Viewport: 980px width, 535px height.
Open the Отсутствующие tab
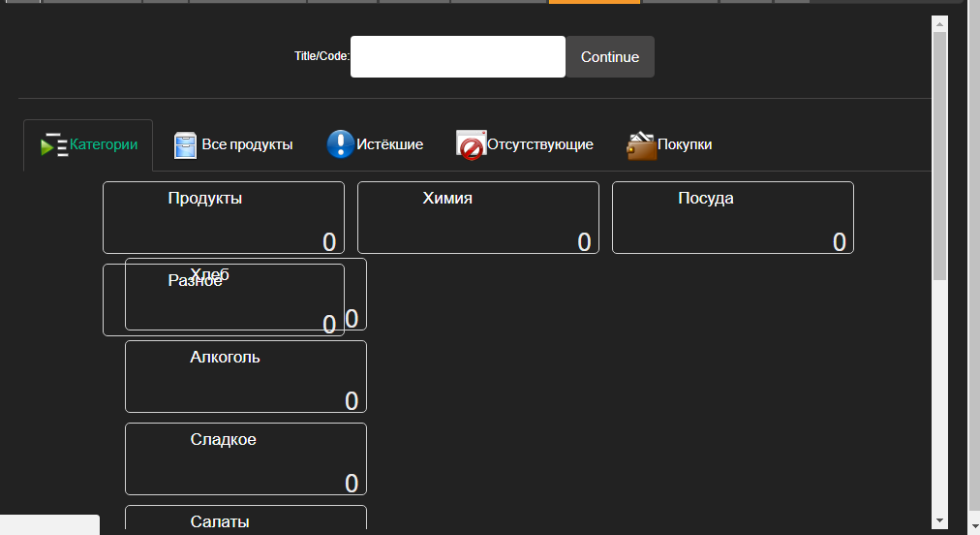point(524,145)
